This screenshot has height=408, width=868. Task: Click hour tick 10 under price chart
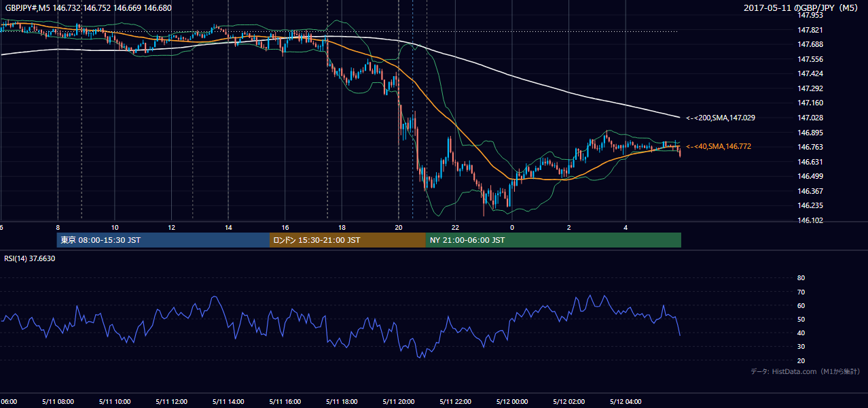click(115, 227)
